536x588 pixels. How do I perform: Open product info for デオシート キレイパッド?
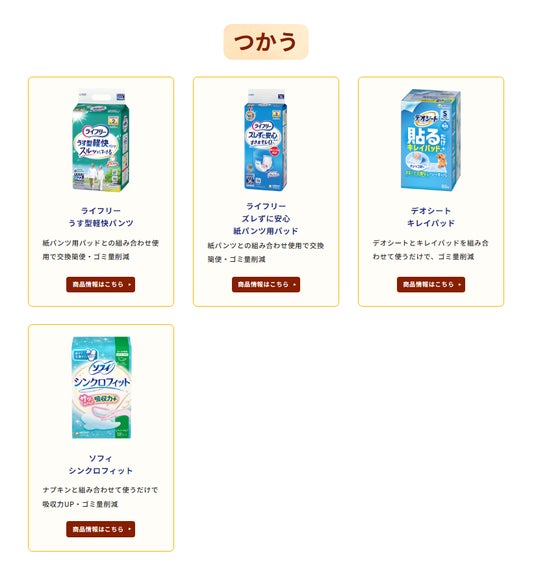(x=431, y=285)
